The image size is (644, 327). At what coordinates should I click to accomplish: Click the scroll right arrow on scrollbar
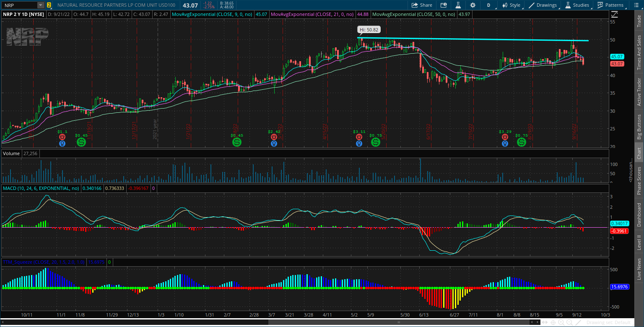pos(538,322)
